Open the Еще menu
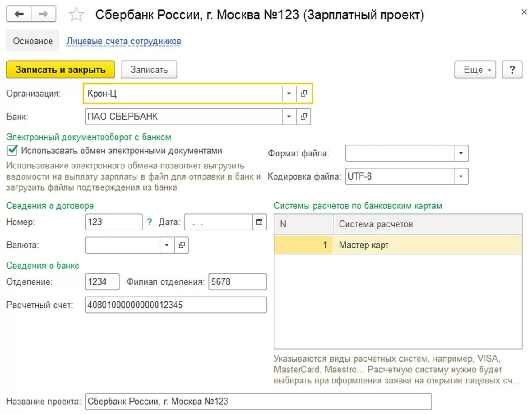The height and width of the screenshot is (414, 532). tap(475, 70)
